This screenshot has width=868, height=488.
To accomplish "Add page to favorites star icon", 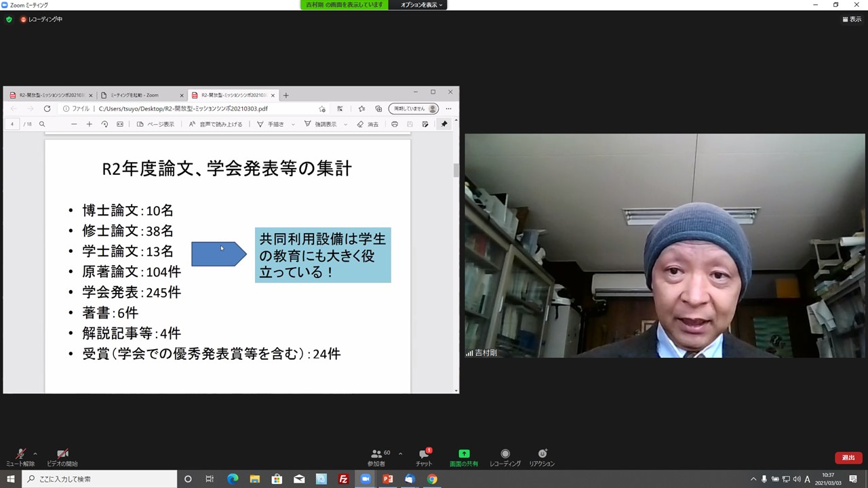I will click(322, 108).
